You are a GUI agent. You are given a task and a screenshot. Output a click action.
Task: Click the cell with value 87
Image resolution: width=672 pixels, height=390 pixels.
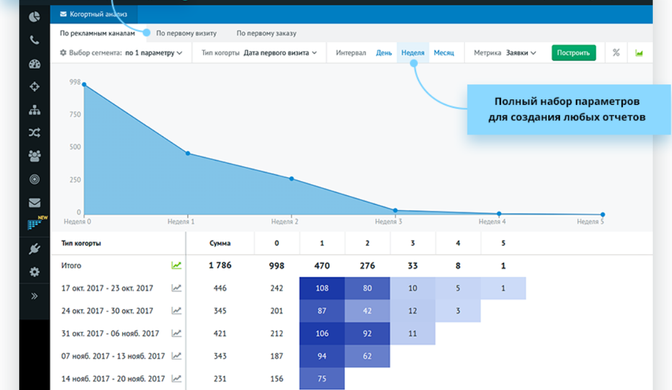coord(322,311)
